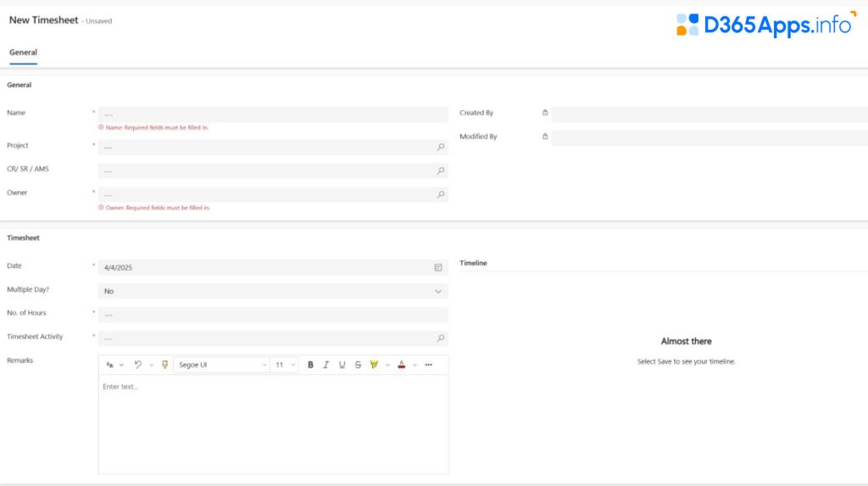Click the locked Created By field
This screenshot has width=868, height=486.
[709, 115]
